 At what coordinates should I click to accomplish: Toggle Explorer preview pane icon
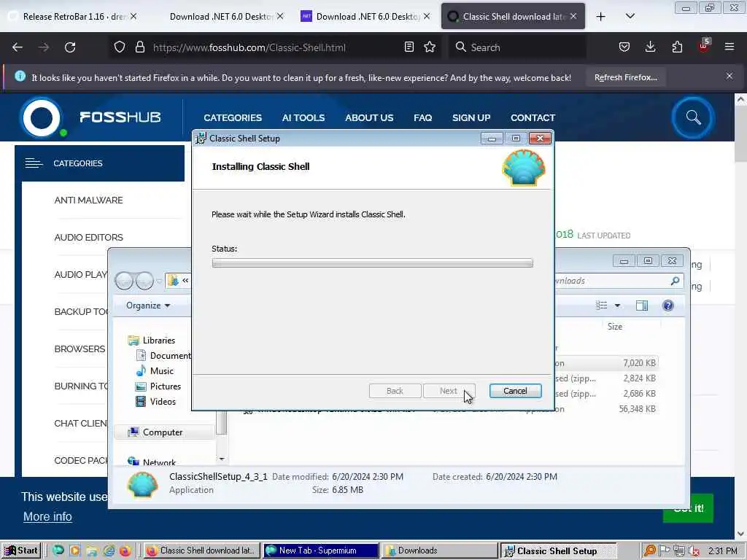pyautogui.click(x=642, y=306)
